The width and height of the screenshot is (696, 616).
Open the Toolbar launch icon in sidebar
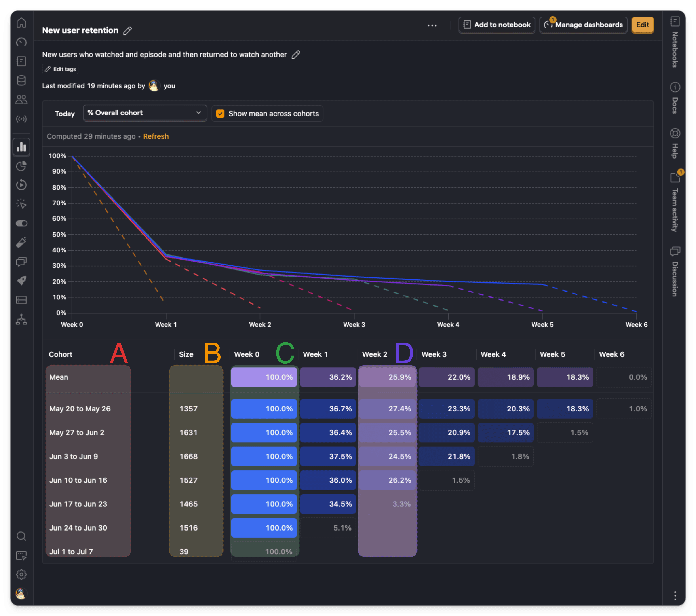pos(21,555)
